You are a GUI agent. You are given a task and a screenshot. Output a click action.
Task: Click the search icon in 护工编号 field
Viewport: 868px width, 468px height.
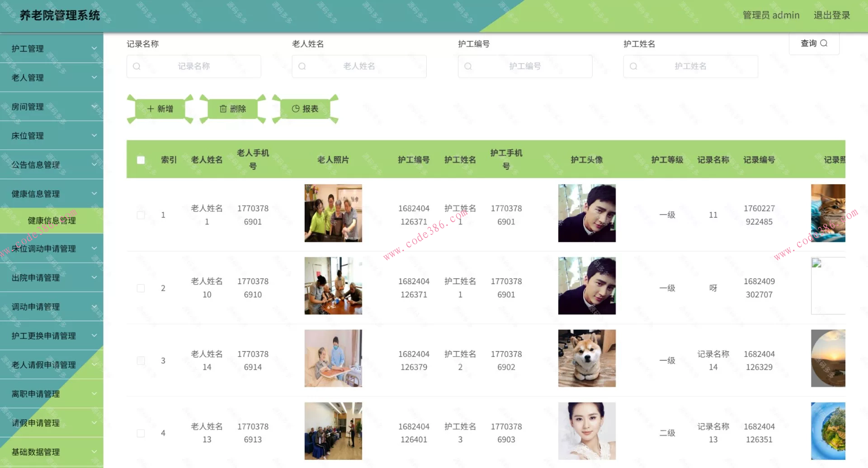[468, 66]
